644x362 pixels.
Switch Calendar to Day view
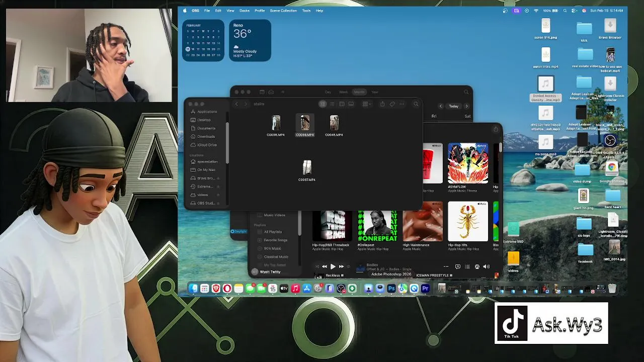pyautogui.click(x=328, y=92)
